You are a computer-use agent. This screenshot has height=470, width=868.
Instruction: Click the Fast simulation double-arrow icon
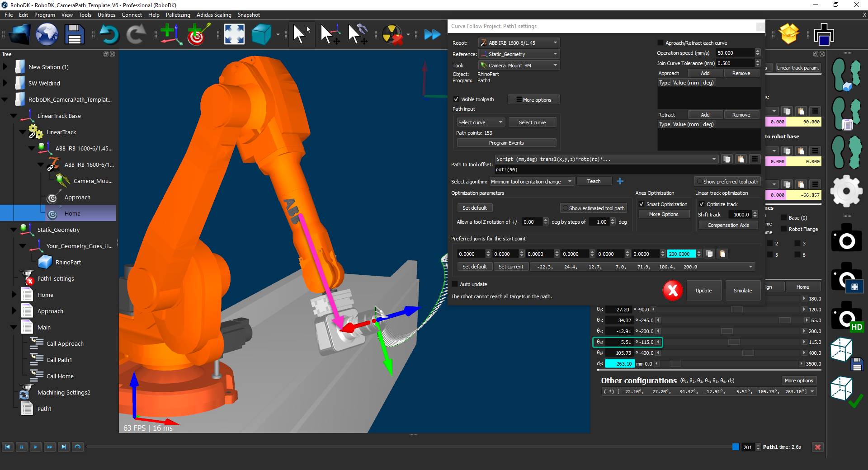pos(432,34)
